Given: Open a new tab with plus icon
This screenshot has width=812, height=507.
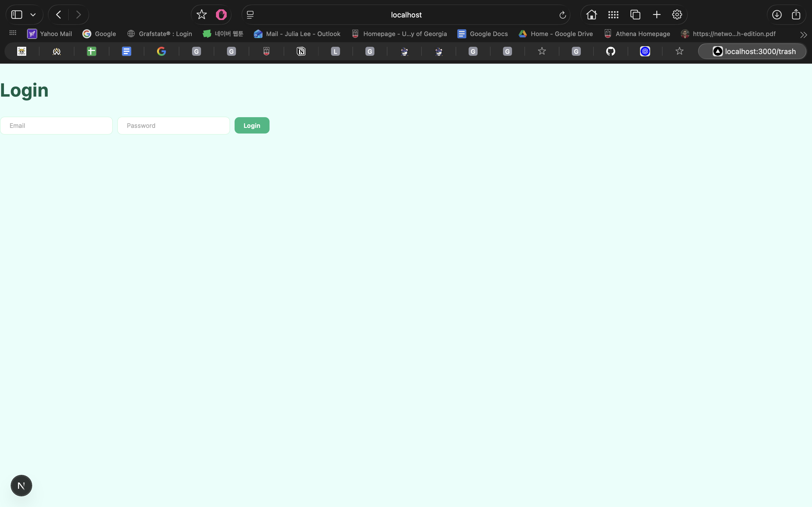Looking at the screenshot, I should pos(657,15).
